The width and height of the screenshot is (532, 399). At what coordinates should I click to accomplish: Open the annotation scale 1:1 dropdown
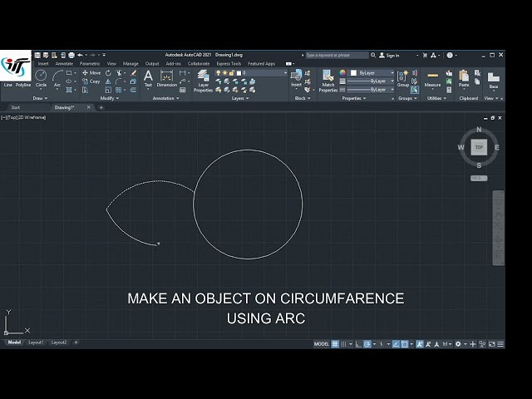click(447, 344)
